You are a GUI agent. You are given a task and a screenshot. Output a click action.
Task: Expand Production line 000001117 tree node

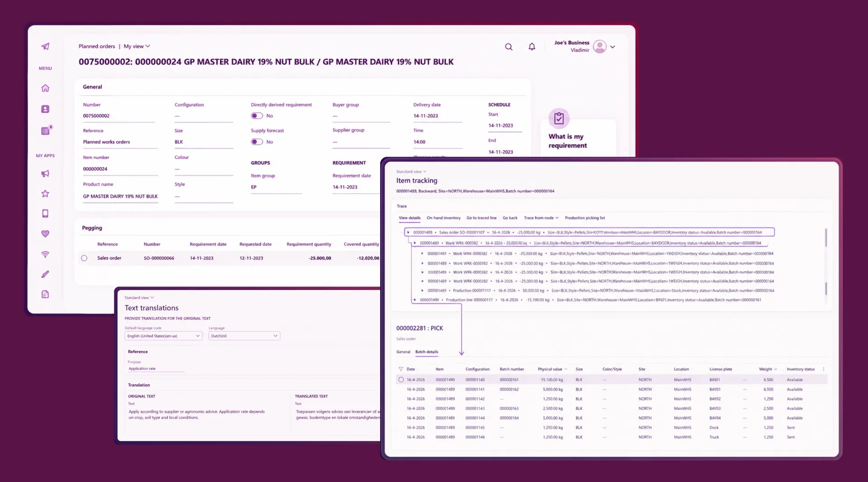point(415,299)
